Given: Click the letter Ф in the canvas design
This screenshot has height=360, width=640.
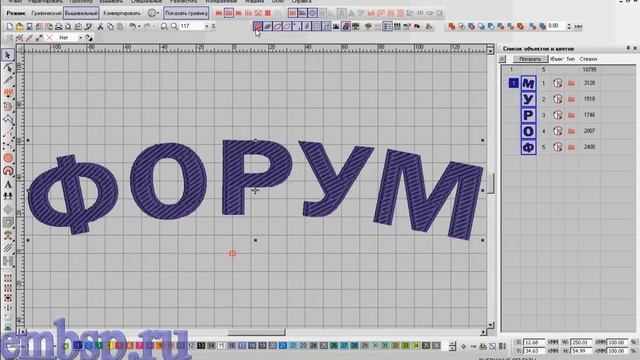Looking at the screenshot, I should (73, 195).
